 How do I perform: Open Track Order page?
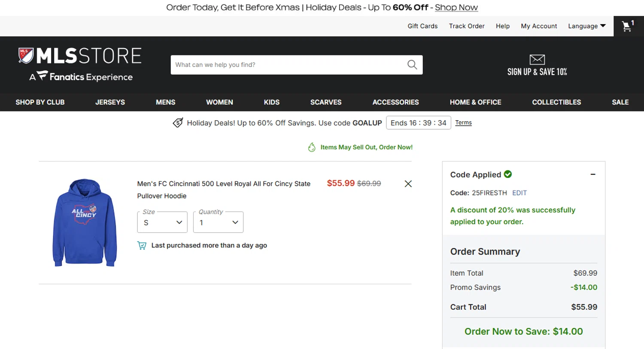tap(467, 26)
